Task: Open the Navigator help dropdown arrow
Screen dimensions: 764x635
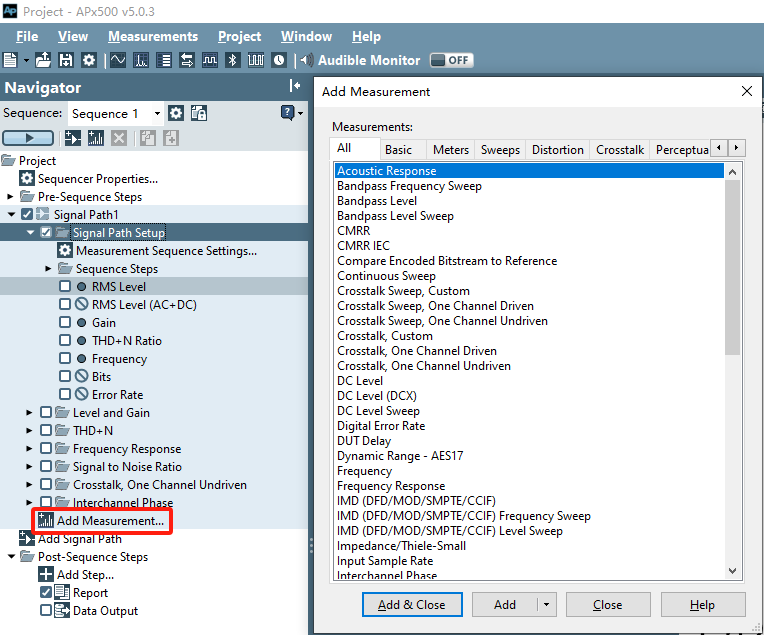Action: point(301,114)
